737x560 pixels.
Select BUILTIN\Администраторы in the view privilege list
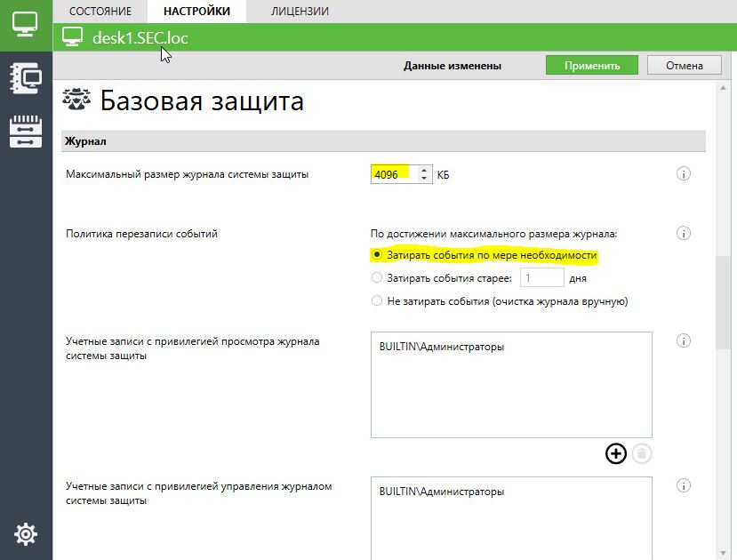(x=442, y=347)
